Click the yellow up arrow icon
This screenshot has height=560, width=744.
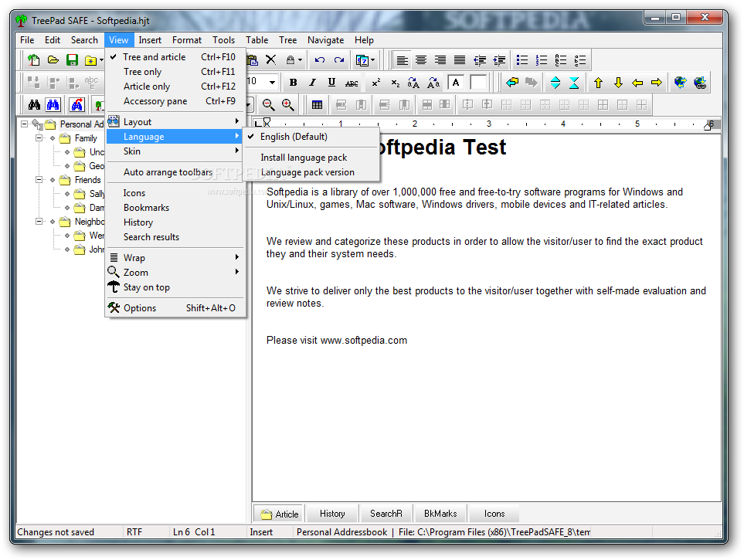pos(598,83)
